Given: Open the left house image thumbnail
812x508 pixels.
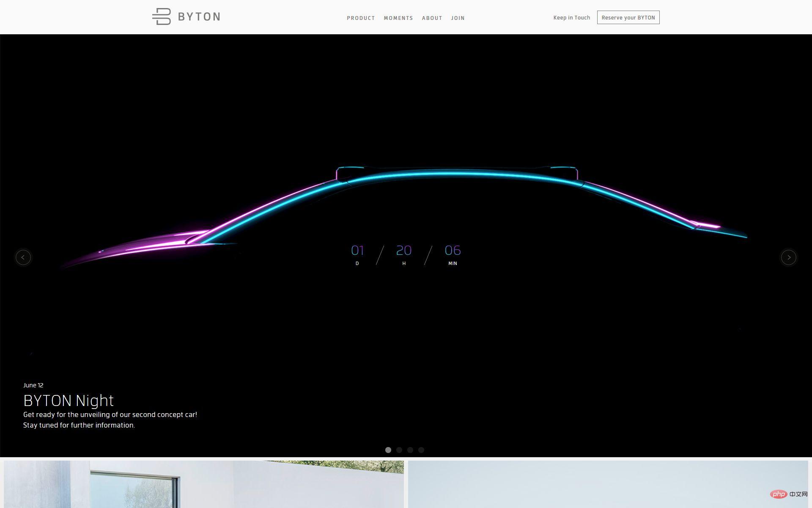Looking at the screenshot, I should 204,484.
